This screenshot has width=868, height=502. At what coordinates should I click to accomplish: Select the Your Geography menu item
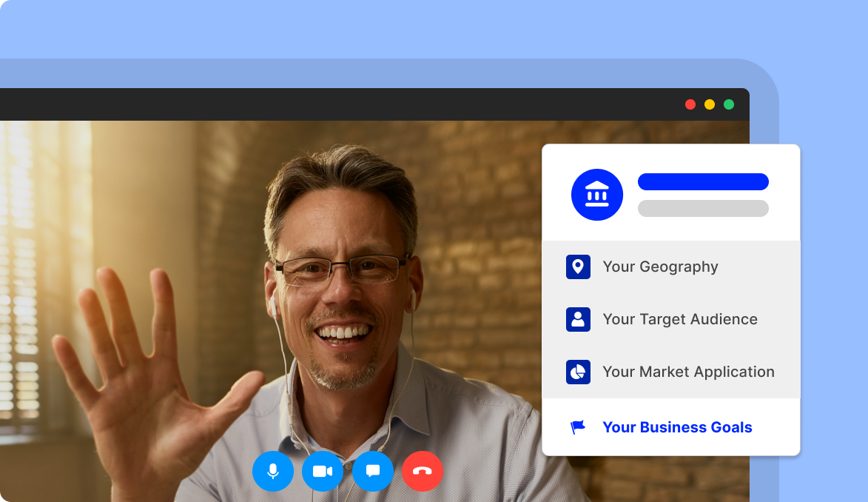click(x=660, y=267)
